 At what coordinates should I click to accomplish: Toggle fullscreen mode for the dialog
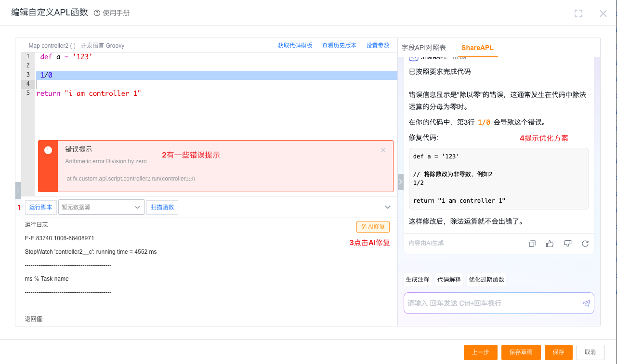pos(578,13)
